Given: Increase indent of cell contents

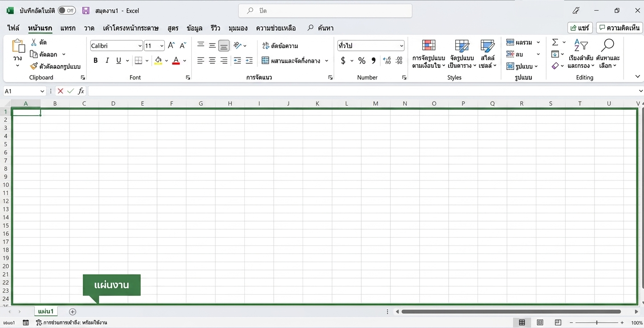Looking at the screenshot, I should 249,61.
